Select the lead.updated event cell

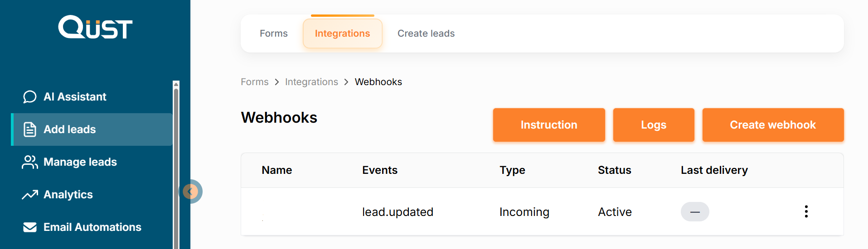[398, 212]
